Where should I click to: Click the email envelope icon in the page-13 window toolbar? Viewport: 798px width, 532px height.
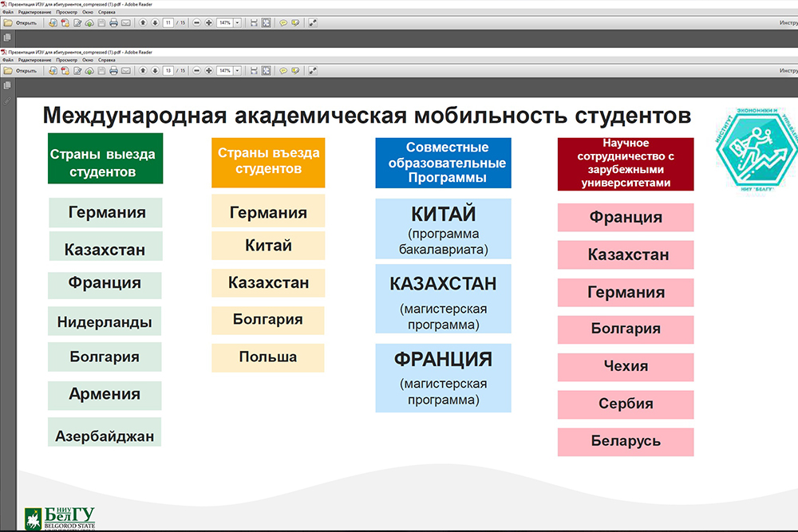[x=126, y=71]
